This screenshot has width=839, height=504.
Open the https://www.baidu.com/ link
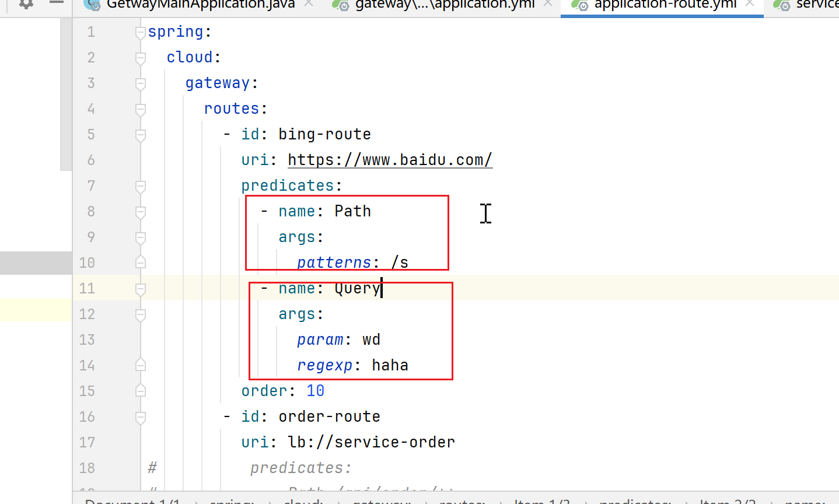coord(390,160)
